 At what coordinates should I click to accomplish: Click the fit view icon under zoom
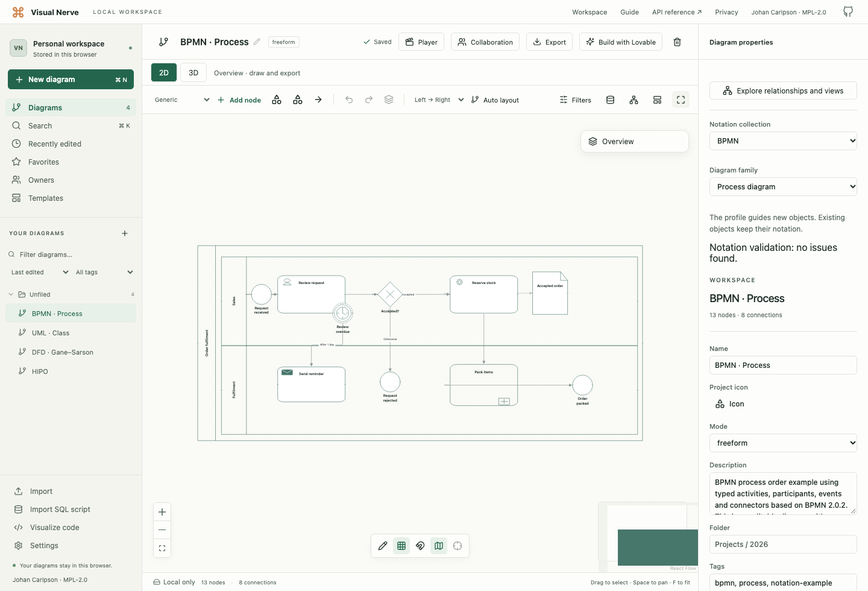coord(162,548)
